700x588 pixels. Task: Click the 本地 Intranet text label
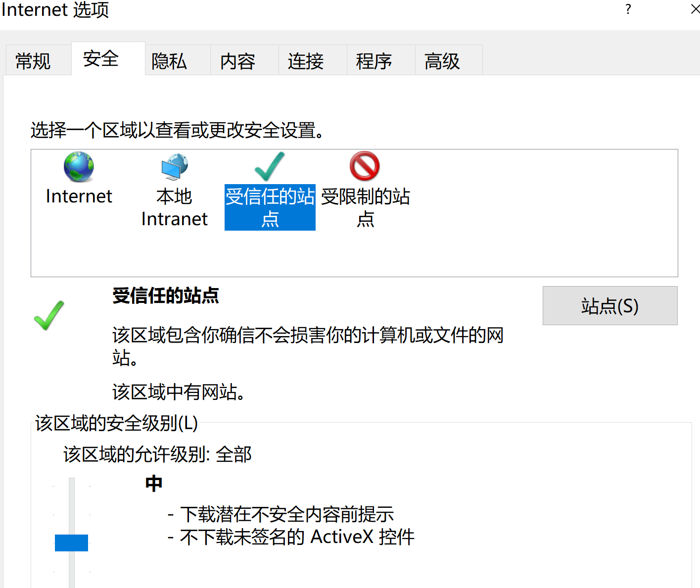pos(174,207)
